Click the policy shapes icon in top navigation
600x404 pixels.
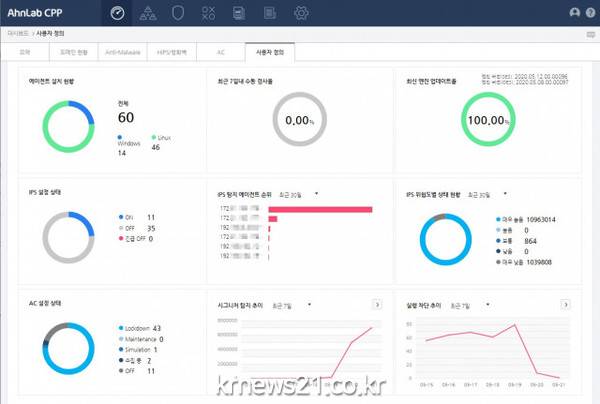point(209,12)
